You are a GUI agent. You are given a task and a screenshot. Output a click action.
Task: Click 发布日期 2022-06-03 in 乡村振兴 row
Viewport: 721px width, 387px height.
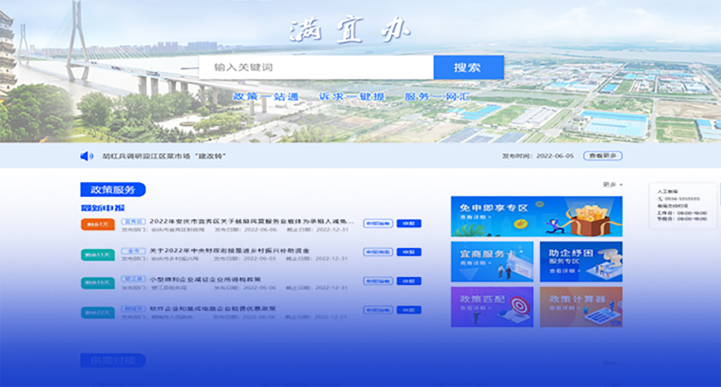point(245,258)
